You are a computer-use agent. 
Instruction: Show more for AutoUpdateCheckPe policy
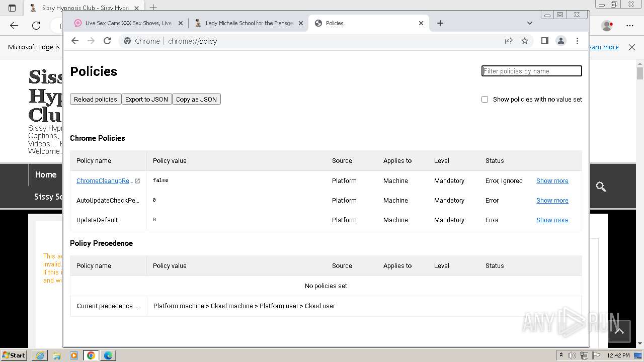click(x=552, y=200)
